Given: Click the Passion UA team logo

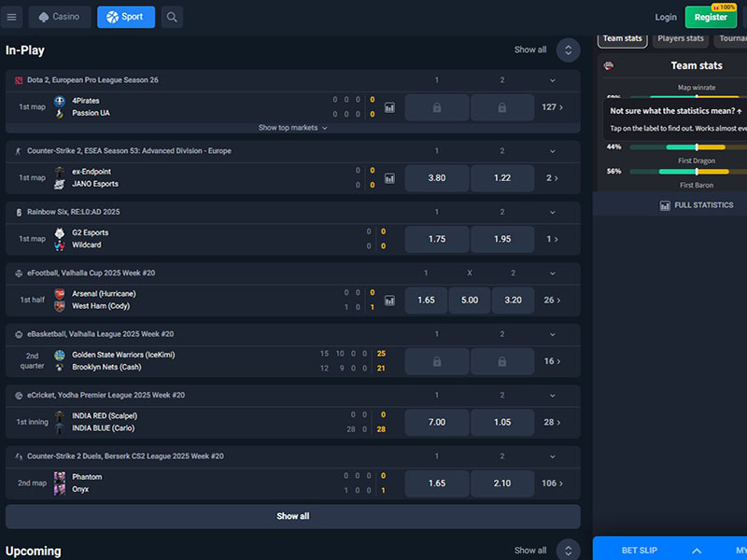Looking at the screenshot, I should click(60, 113).
